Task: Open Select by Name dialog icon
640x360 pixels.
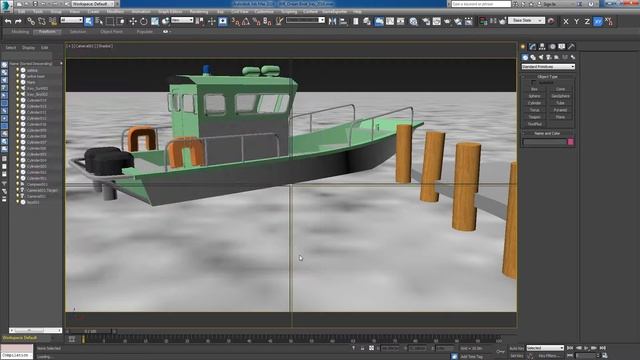Action: point(99,21)
